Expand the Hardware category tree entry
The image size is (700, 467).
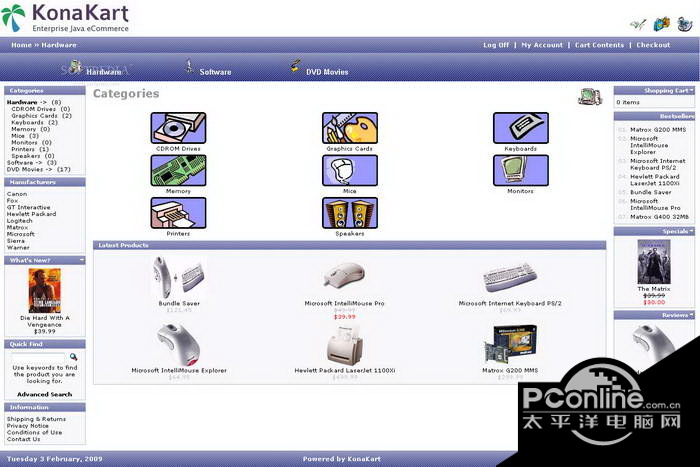tap(27, 102)
